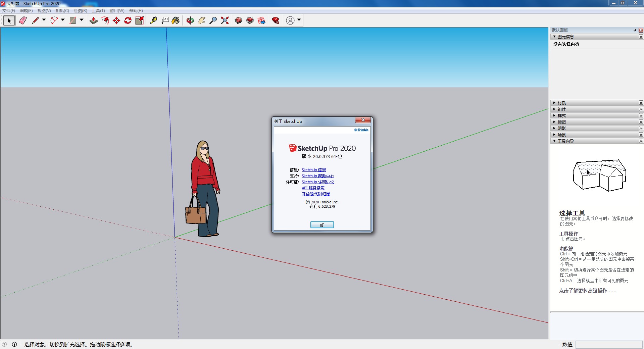Collapse the 工具向导 panel
The image size is (644, 349).
[x=565, y=141]
